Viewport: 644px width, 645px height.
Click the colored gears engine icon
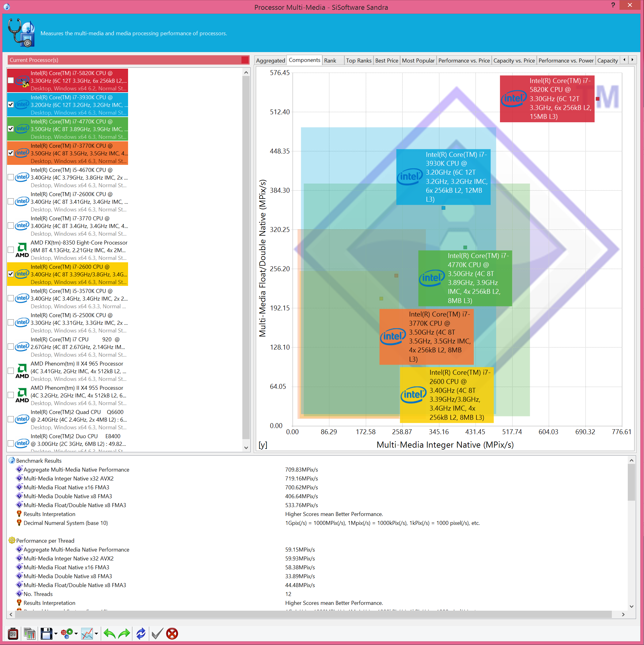pyautogui.click(x=67, y=633)
